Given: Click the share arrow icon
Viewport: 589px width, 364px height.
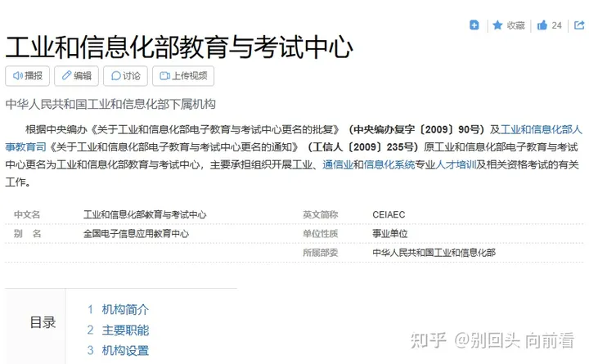Looking at the screenshot, I should tap(579, 25).
